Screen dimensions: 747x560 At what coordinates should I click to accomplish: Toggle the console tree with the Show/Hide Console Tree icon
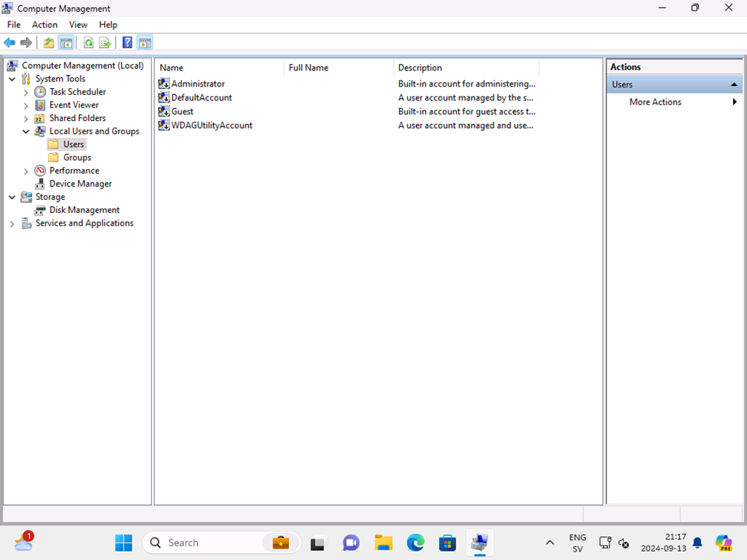[x=66, y=42]
